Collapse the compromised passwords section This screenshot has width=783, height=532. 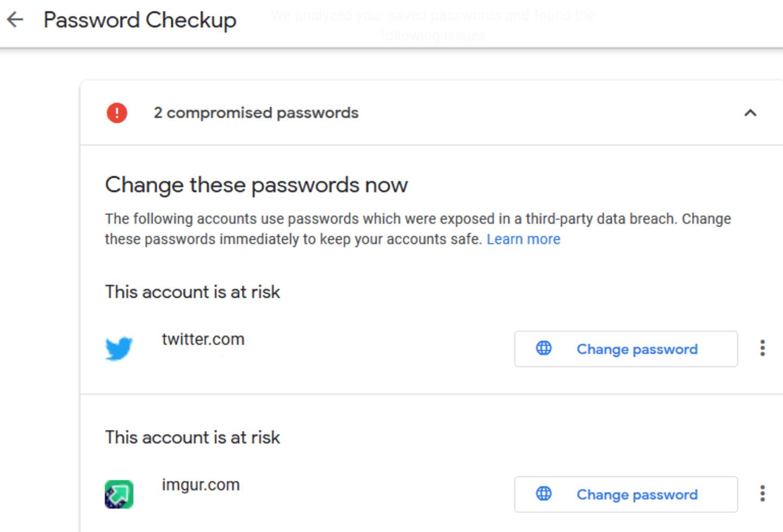coord(750,113)
